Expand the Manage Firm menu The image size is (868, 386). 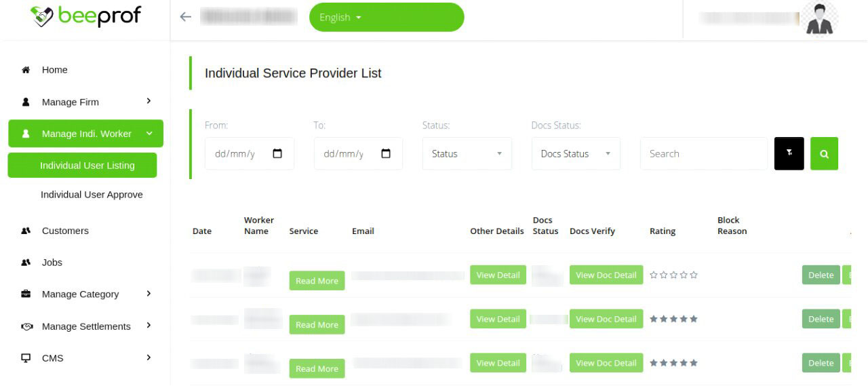85,102
